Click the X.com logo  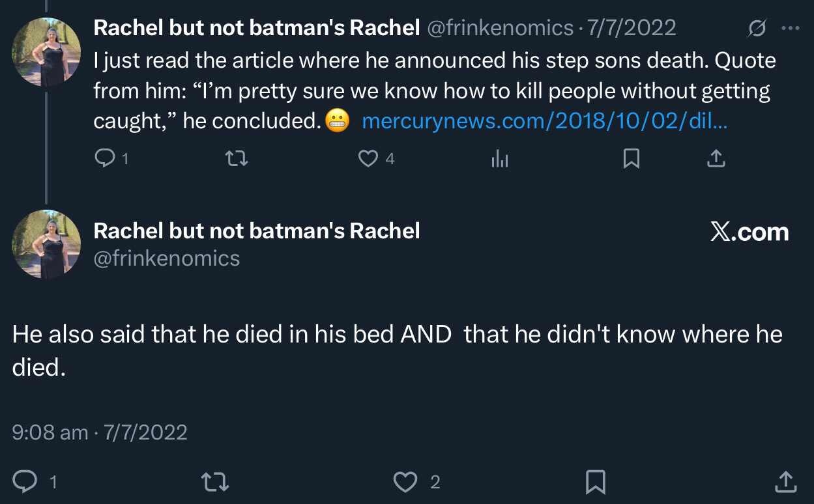coord(749,232)
